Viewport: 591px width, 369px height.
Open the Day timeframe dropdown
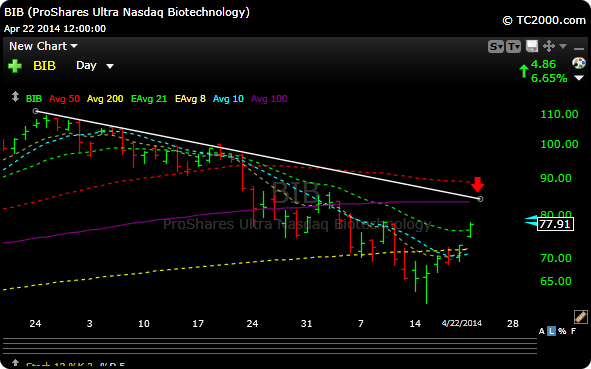(x=95, y=66)
